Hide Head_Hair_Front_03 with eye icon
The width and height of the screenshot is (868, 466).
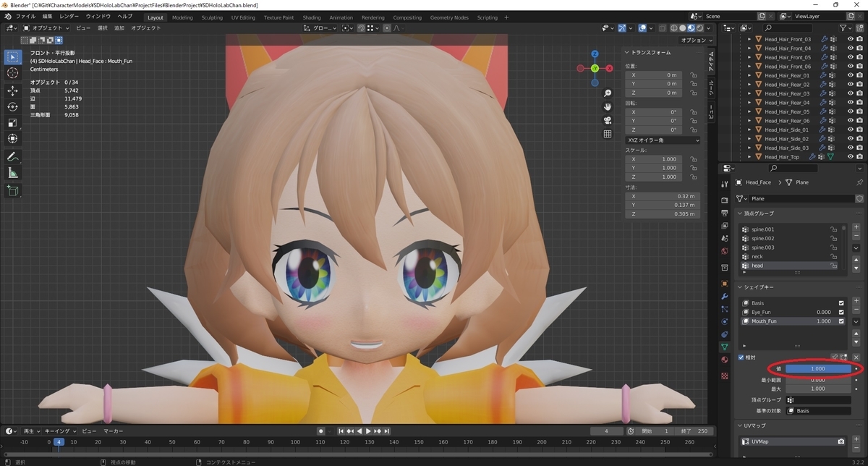click(850, 39)
